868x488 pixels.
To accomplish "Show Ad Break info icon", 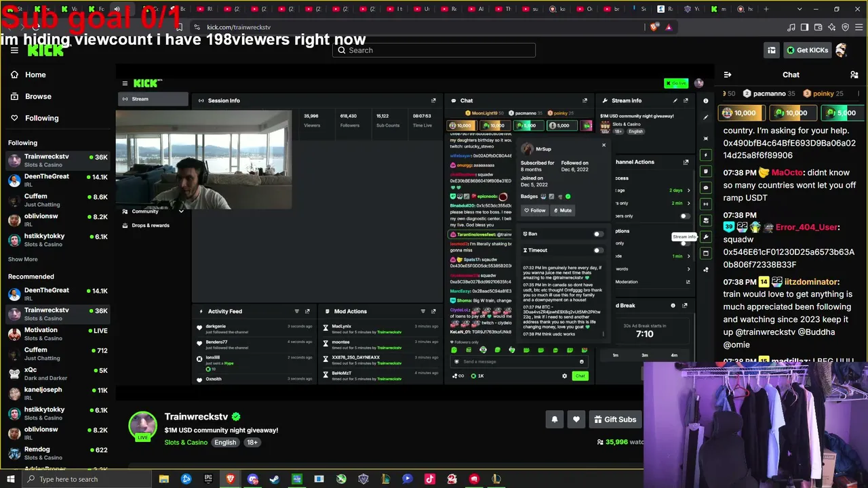I will click(x=673, y=306).
